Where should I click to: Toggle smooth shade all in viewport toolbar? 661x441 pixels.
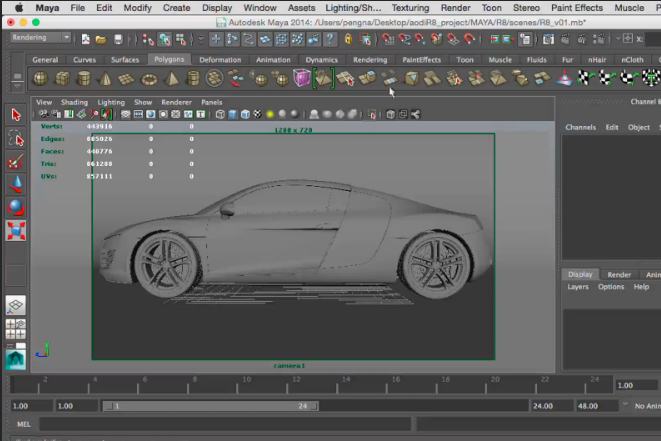click(x=233, y=114)
